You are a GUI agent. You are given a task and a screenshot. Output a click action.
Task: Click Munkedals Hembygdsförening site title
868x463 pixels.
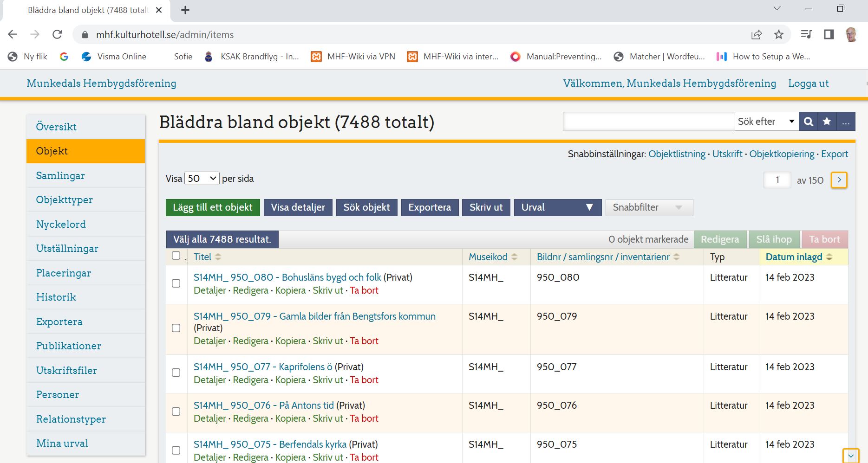(x=101, y=84)
